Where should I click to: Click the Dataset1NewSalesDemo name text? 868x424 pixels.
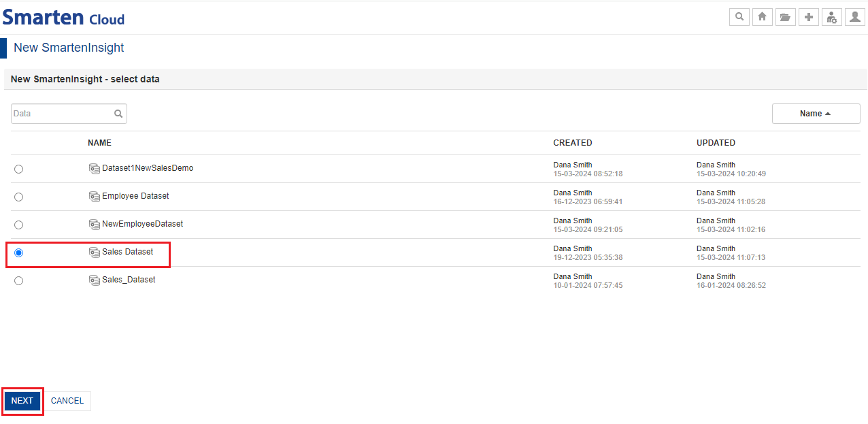tap(148, 168)
